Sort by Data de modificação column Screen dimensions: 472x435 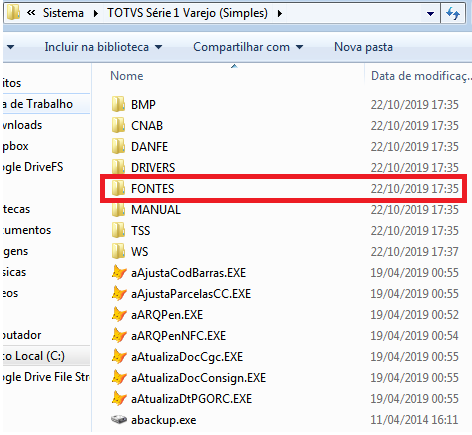pyautogui.click(x=421, y=76)
